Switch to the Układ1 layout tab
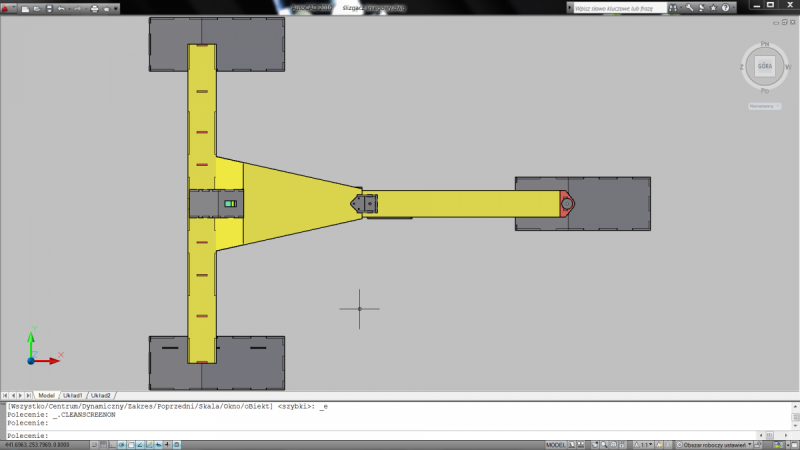Viewport: 800px width, 450px height. [72, 395]
